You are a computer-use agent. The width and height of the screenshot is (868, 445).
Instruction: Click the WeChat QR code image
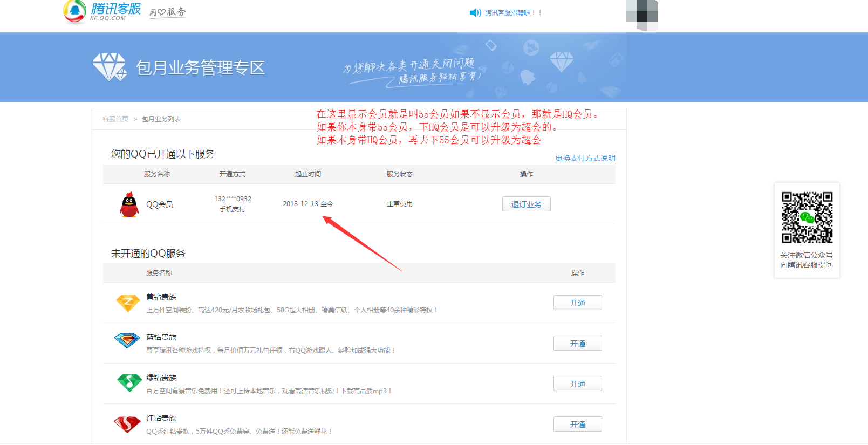click(x=807, y=217)
